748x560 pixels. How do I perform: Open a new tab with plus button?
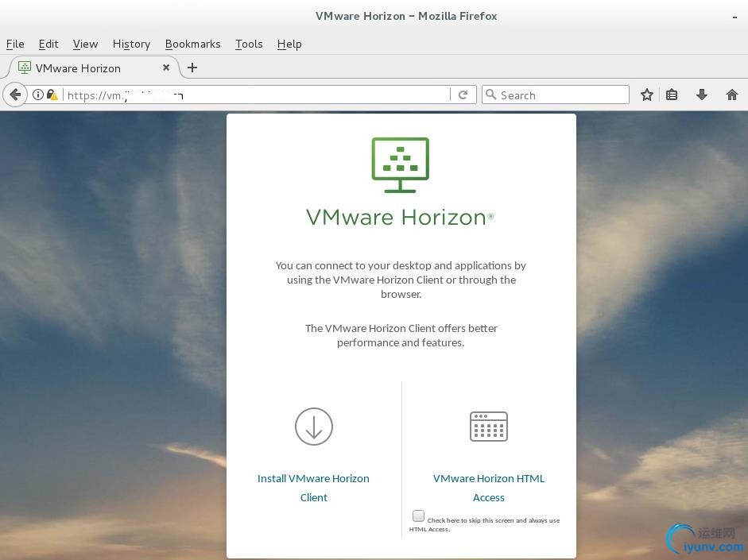[192, 68]
